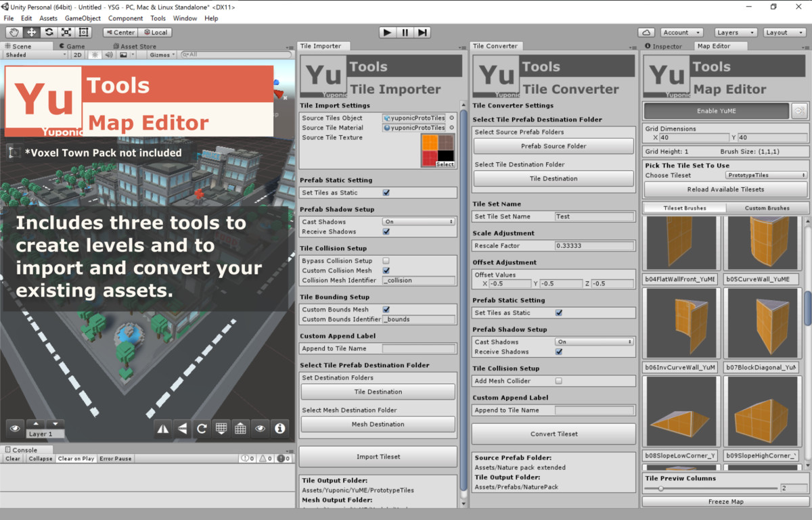Toggle Custom Collision Mesh checkbox
The width and height of the screenshot is (812, 520).
pyautogui.click(x=386, y=270)
